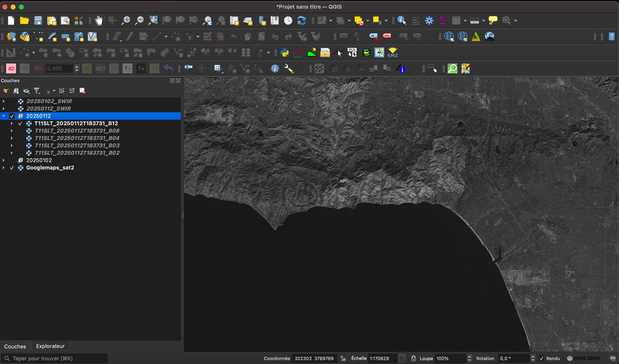Collapse the 20250112 layer group
Viewport: 619px width, 364px height.
4,116
